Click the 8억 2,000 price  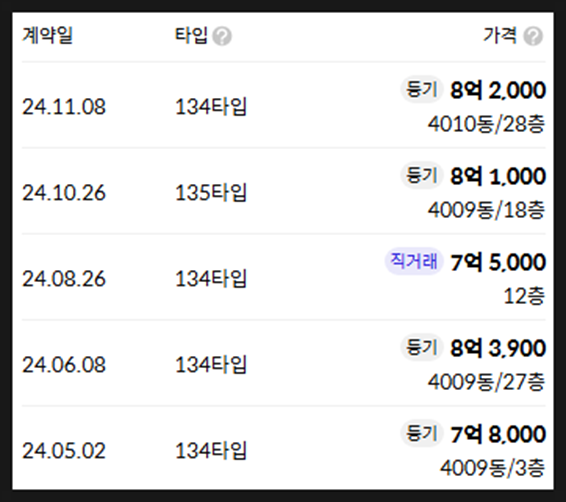click(x=498, y=90)
